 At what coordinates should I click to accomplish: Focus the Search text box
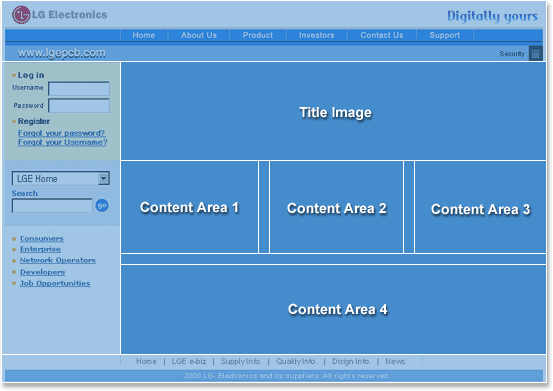tap(52, 206)
